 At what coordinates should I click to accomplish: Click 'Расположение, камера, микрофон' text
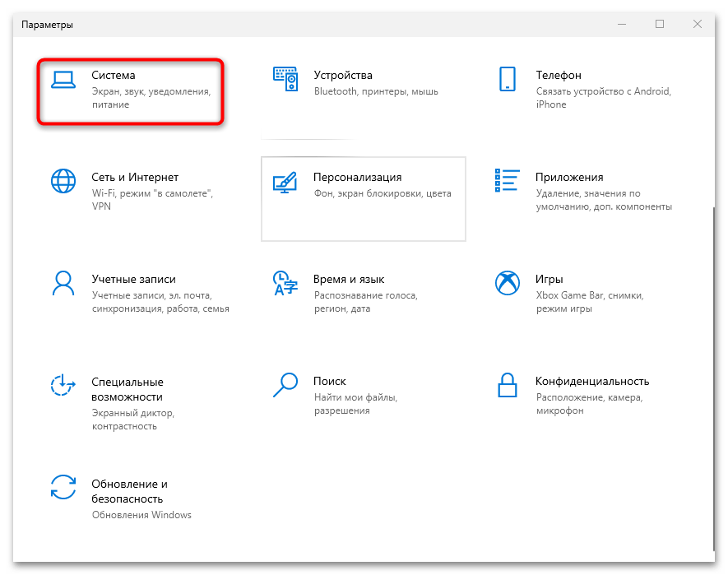[x=589, y=404]
